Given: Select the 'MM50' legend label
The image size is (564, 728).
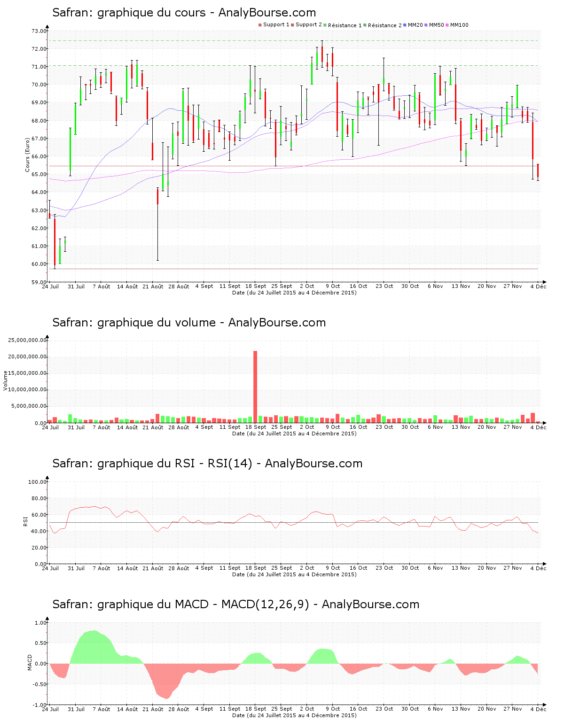Looking at the screenshot, I should point(437,25).
